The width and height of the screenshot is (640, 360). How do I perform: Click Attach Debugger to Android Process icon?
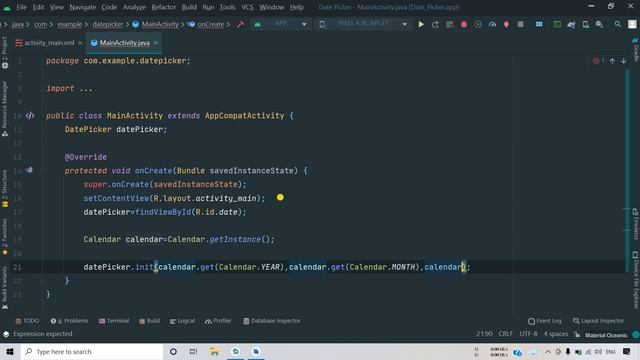tap(506, 24)
